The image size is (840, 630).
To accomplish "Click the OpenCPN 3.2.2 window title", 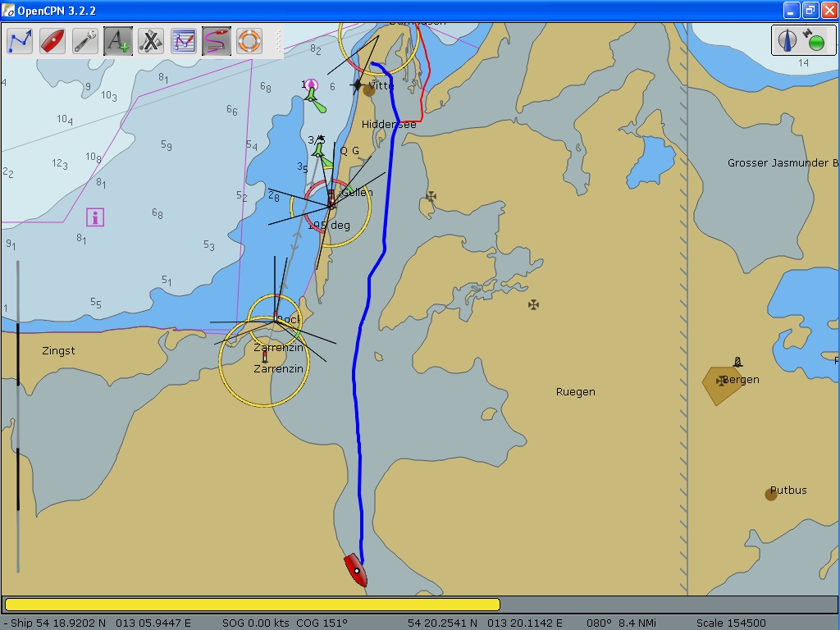I will pos(57,11).
